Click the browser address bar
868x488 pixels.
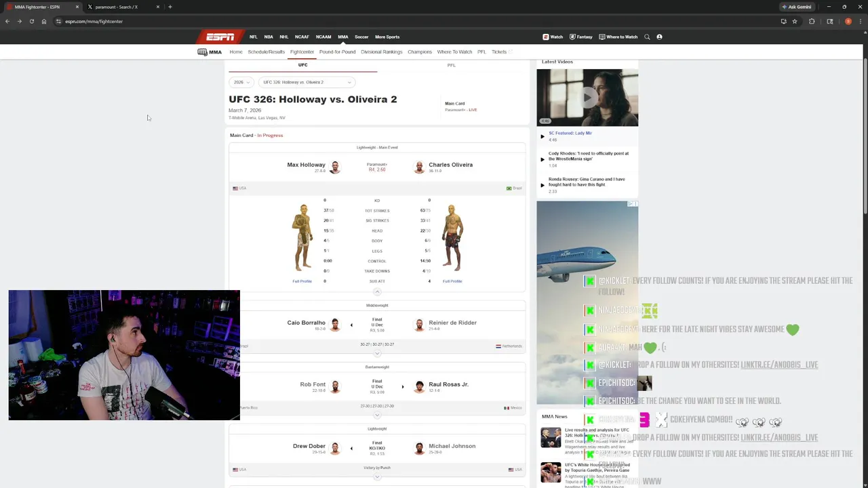coord(407,21)
